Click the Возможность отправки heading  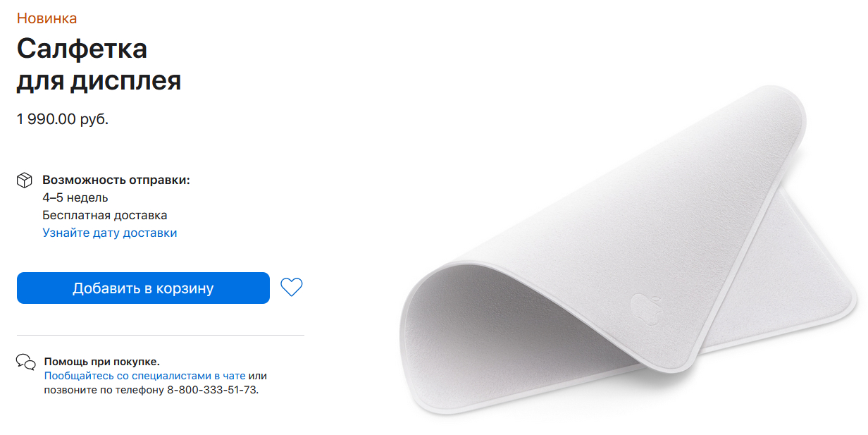(116, 180)
